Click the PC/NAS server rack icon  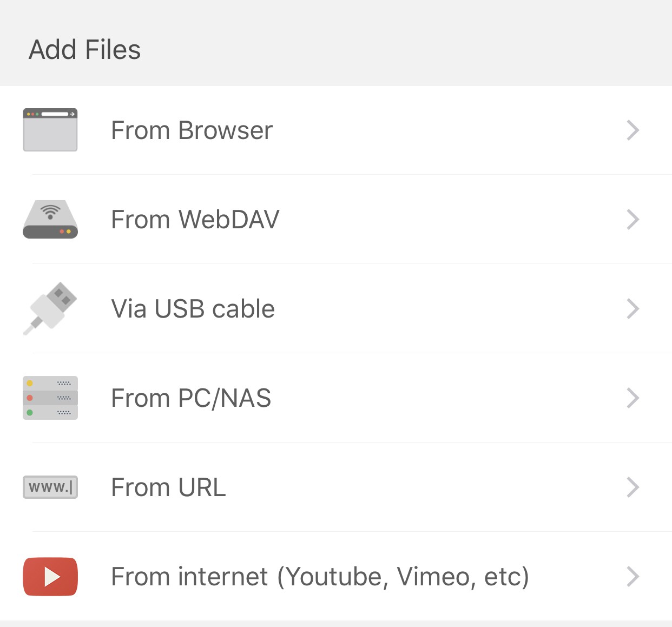50,398
